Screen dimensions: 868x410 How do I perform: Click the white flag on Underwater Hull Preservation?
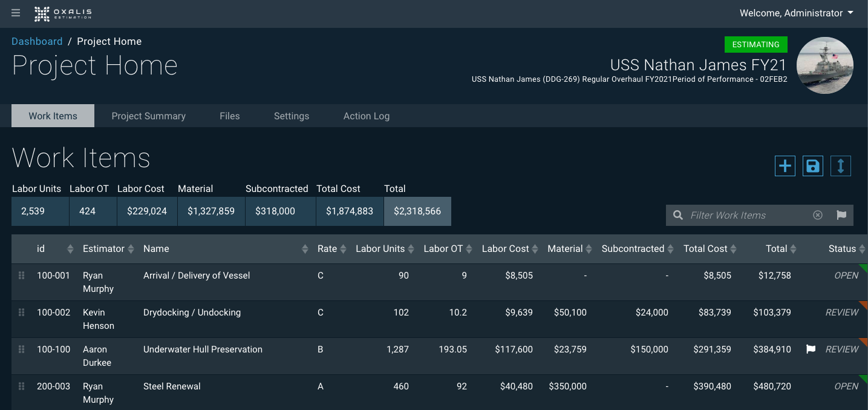pyautogui.click(x=811, y=349)
